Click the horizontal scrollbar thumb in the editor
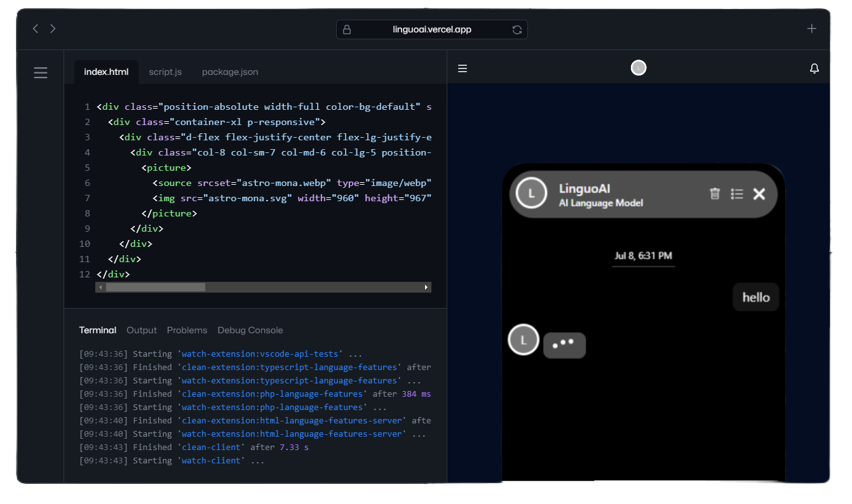The height and width of the screenshot is (504, 852). 156,288
